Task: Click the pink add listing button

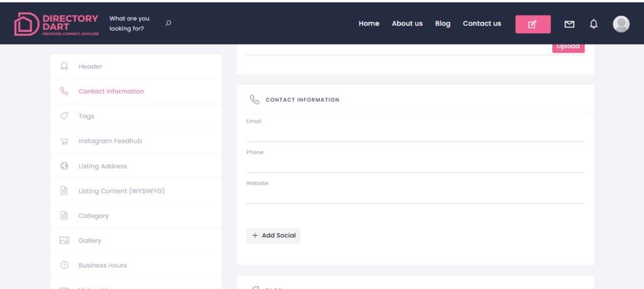Action: (x=533, y=25)
